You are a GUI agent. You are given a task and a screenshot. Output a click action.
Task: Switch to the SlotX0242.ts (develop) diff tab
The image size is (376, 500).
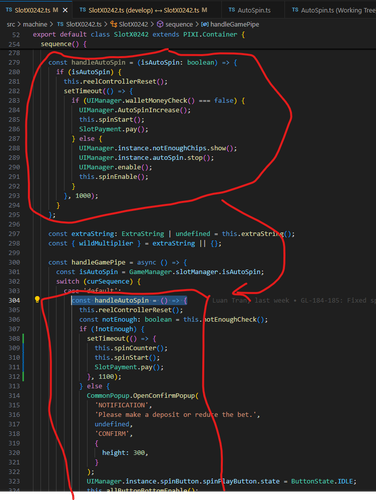click(148, 10)
